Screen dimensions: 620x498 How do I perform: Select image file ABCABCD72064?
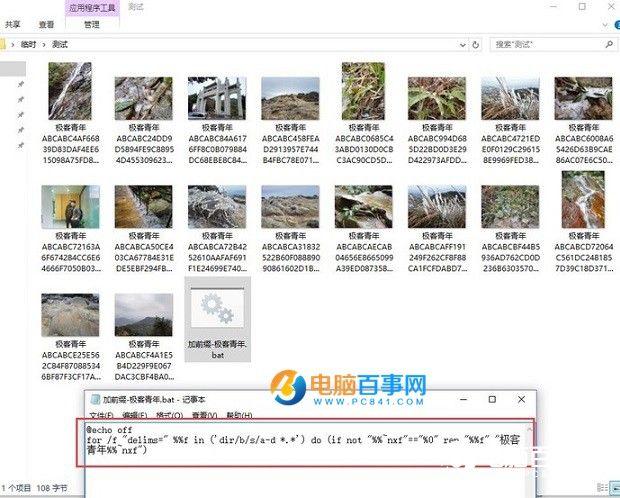point(584,199)
